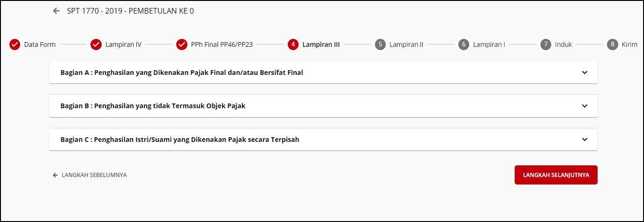
Task: Click the step 6 circle icon
Action: 464,44
